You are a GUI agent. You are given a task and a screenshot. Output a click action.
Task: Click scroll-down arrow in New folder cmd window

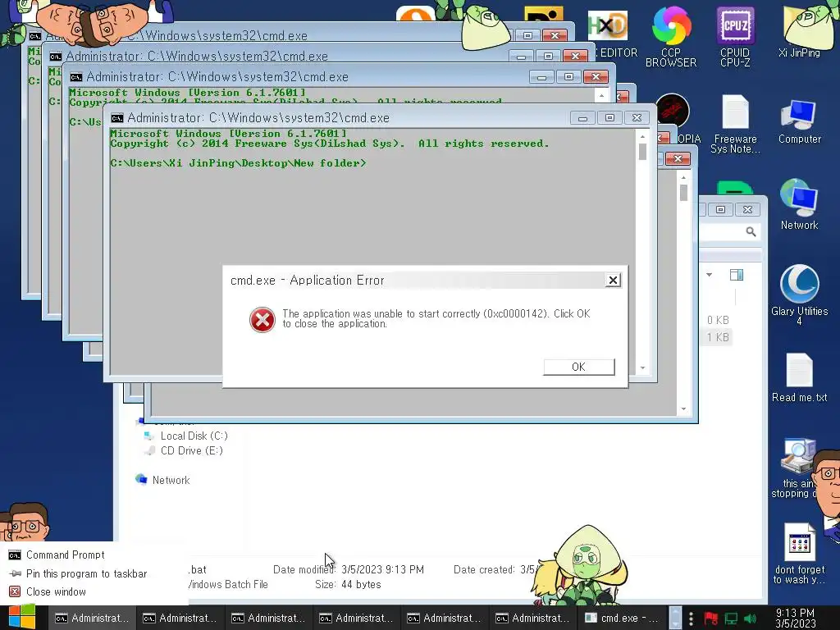pos(642,368)
